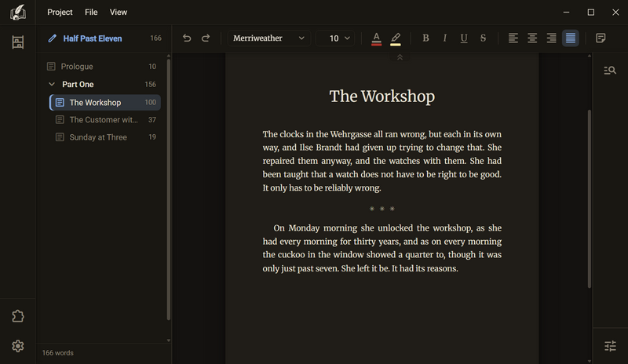
Task: Close the window
Action: tap(615, 13)
